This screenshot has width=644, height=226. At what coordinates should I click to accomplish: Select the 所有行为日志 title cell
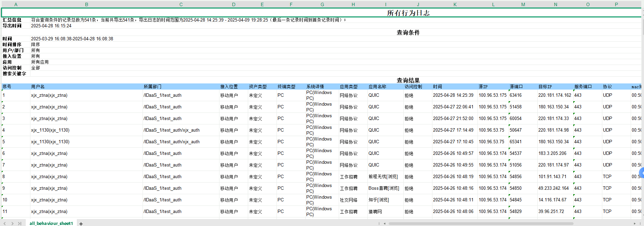408,13
